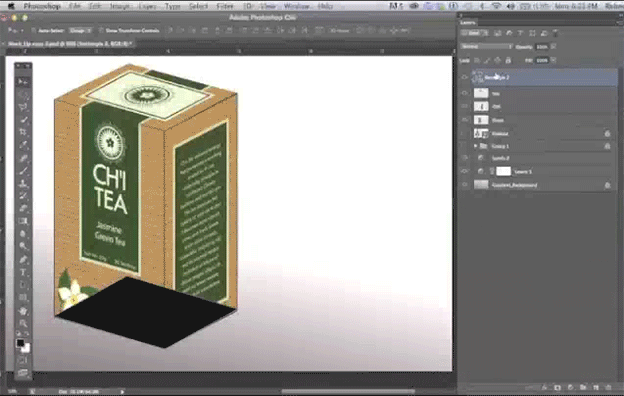
Task: Expand the Group 1 layer folder
Action: (475, 146)
